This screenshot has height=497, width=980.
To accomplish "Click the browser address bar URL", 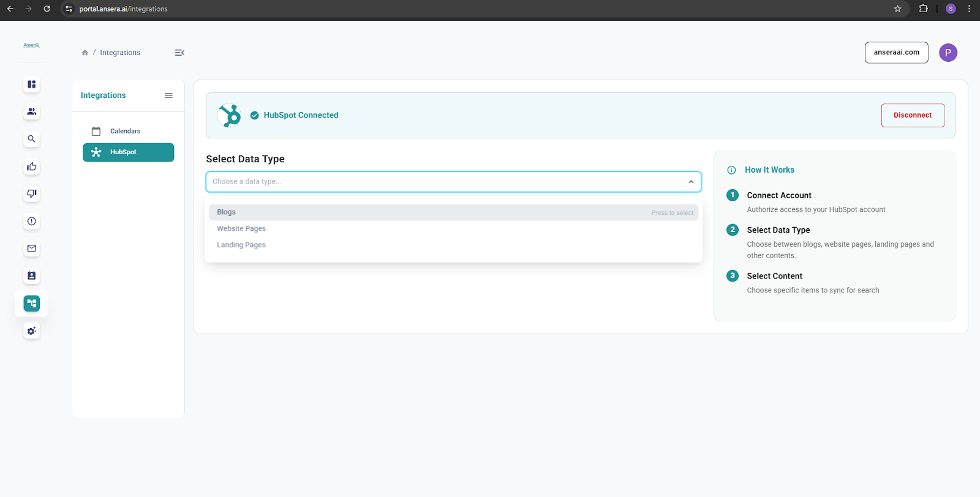I will pyautogui.click(x=123, y=9).
